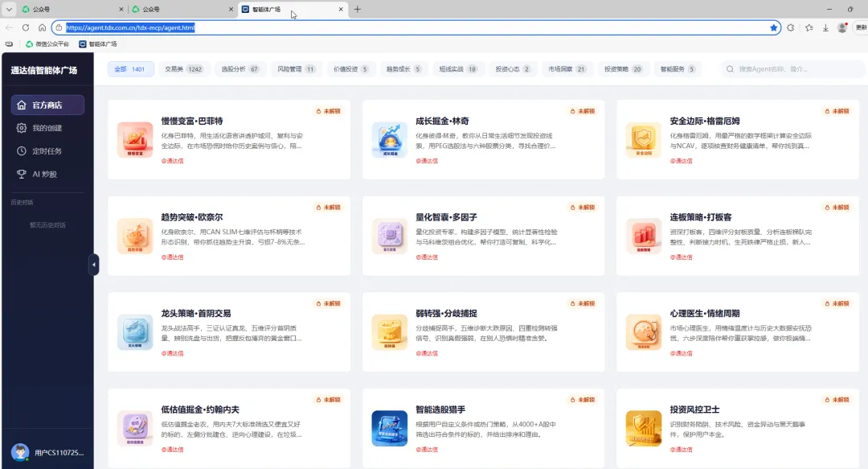Click the browser profile avatar icon

842,27
